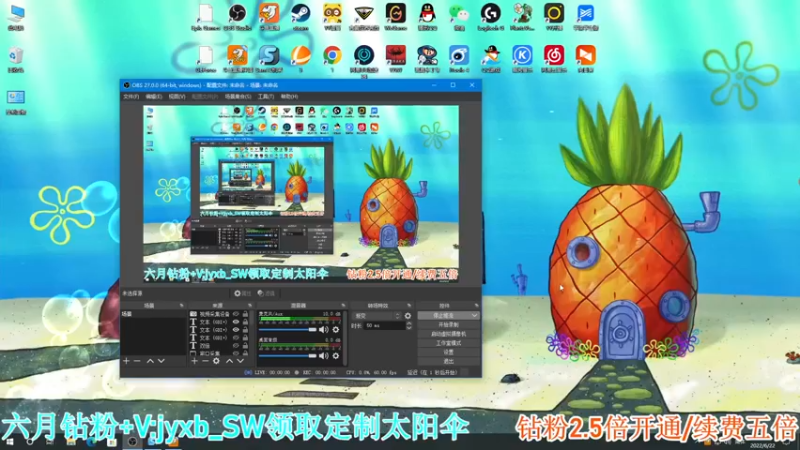Open the blue K Kugou music shortcut
Image resolution: width=800 pixels, height=450 pixels.
522,59
